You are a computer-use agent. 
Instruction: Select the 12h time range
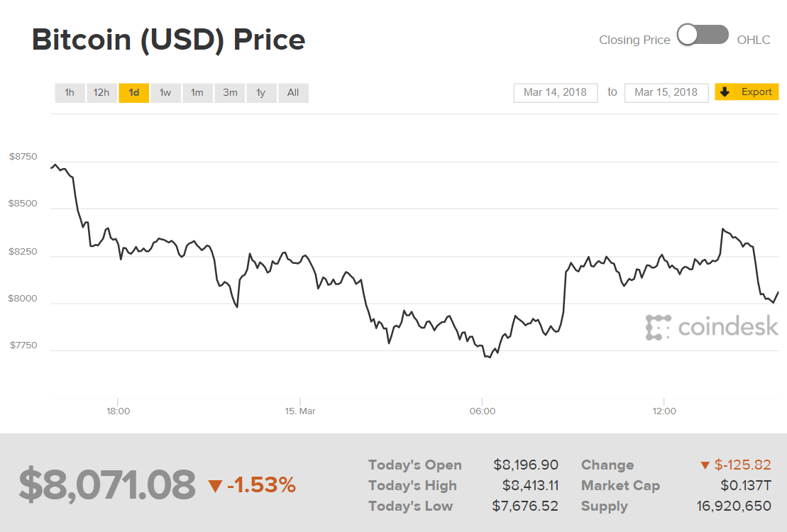pyautogui.click(x=101, y=93)
